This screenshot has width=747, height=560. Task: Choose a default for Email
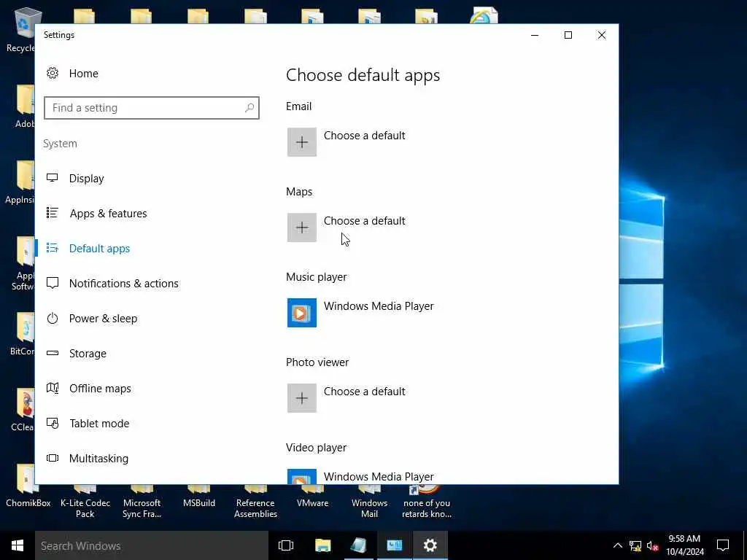[365, 136]
